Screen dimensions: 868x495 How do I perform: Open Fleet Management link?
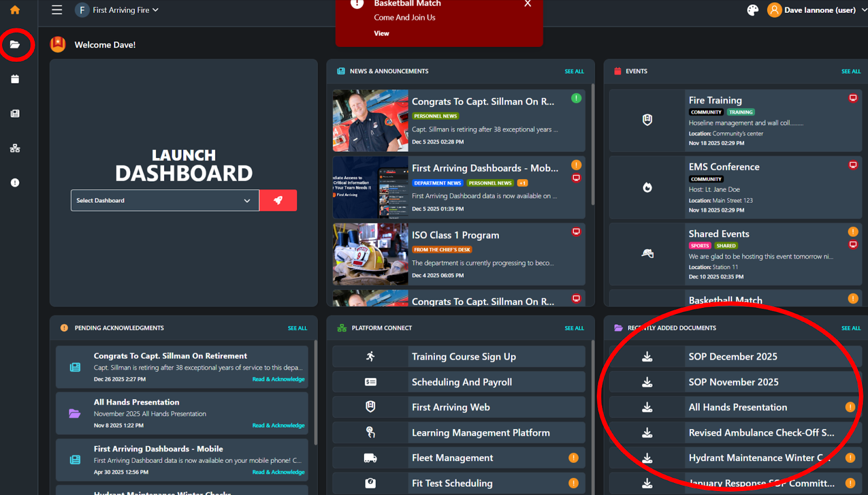click(452, 458)
